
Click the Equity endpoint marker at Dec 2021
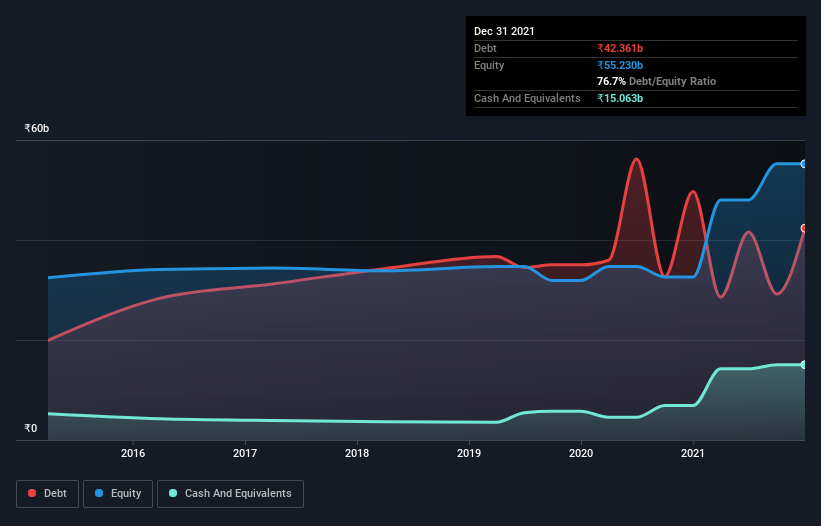click(x=803, y=164)
